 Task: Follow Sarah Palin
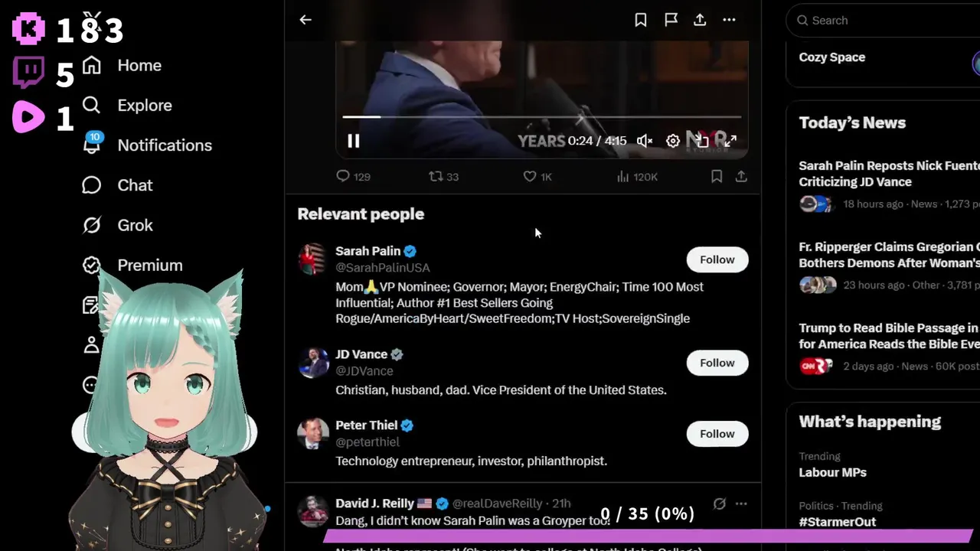(x=717, y=259)
